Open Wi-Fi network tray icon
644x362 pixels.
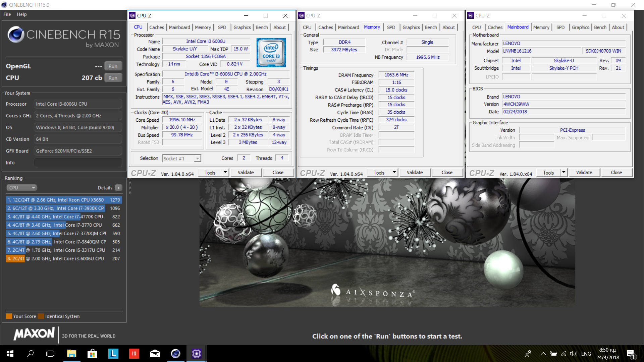563,354
